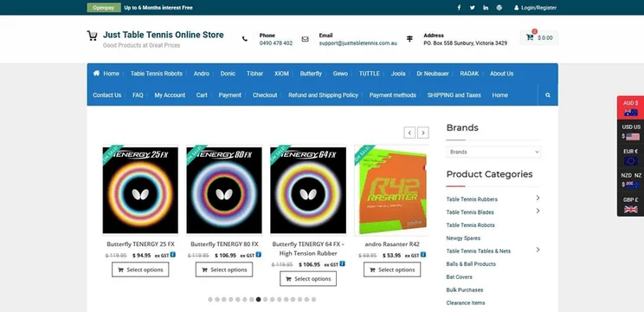Open Refund and Shipping Policy
The image size is (644, 312).
[x=323, y=95]
